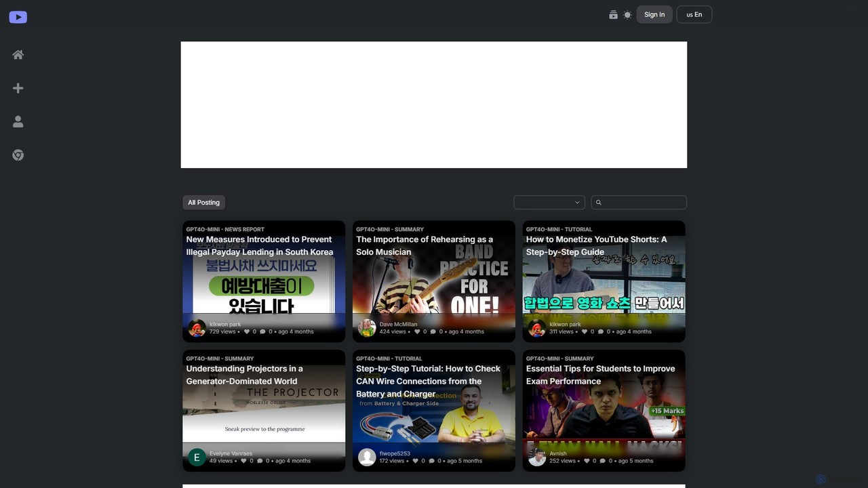Open the category filter dropdown
This screenshot has height=488, width=868.
pos(549,203)
